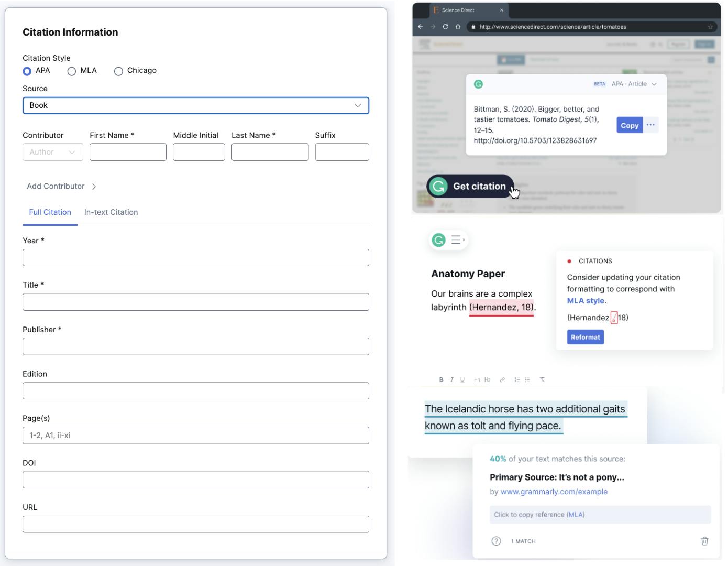
Task: Click the Italic formatting icon
Action: tap(451, 380)
